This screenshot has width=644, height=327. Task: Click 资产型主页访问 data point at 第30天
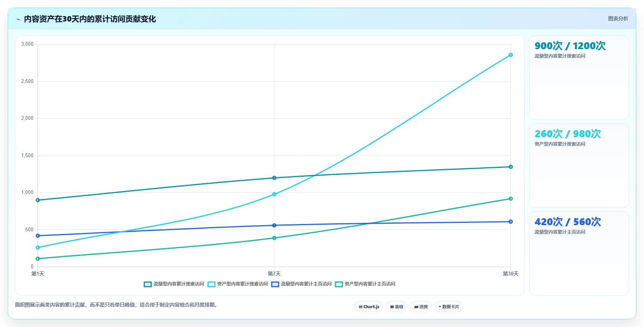[x=510, y=199]
